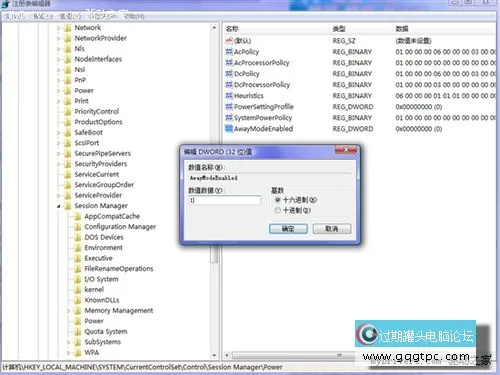
Task: Click the 数值名称 AwayModeEnabled name field
Action: pyautogui.click(x=270, y=178)
